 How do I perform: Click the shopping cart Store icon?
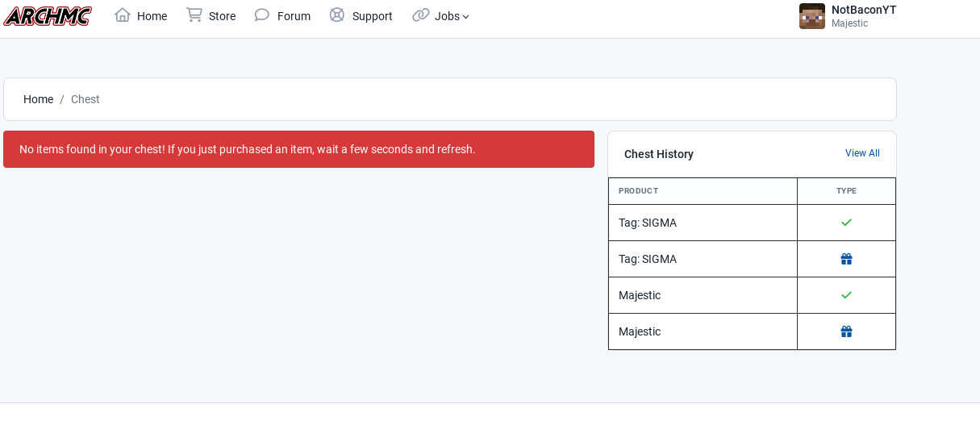194,15
